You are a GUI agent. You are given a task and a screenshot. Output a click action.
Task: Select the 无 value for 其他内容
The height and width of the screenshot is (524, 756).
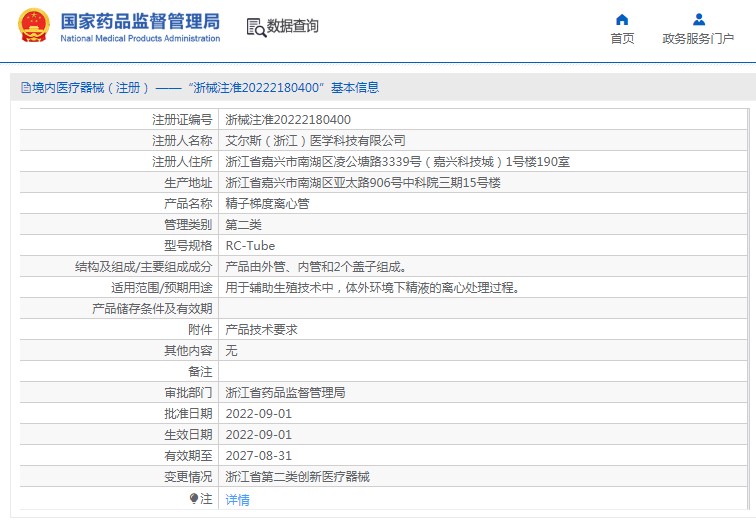pos(231,350)
